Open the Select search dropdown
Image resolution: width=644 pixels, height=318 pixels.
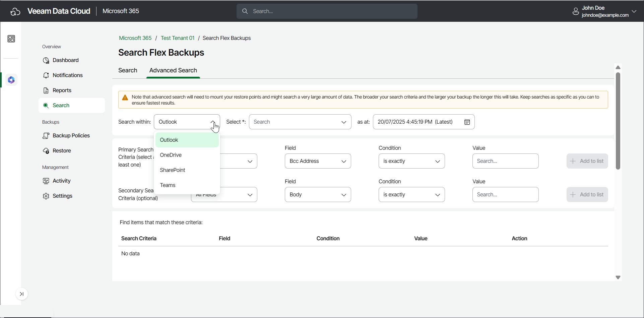click(x=300, y=122)
